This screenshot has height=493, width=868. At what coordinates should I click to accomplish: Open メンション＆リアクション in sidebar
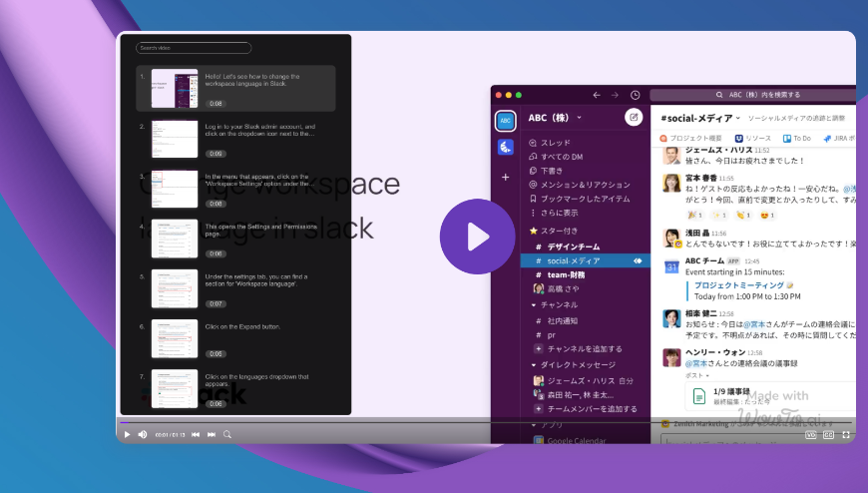pyautogui.click(x=580, y=185)
